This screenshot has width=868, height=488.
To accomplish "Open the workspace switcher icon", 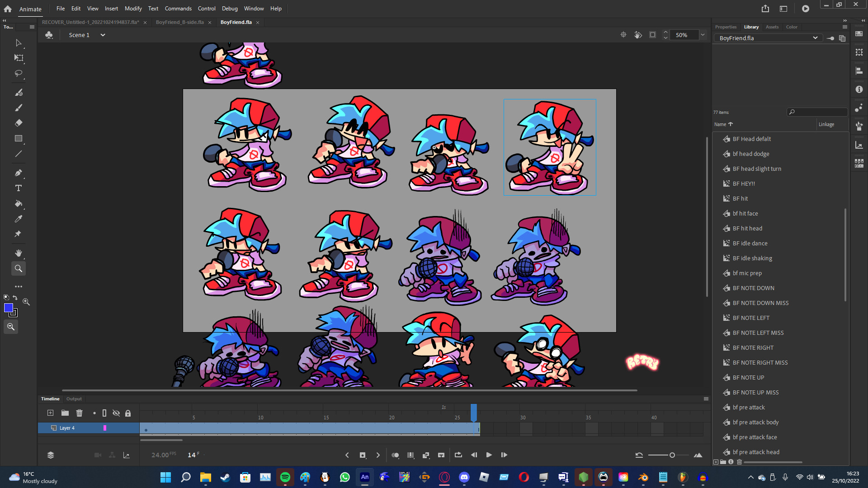I will pos(783,9).
